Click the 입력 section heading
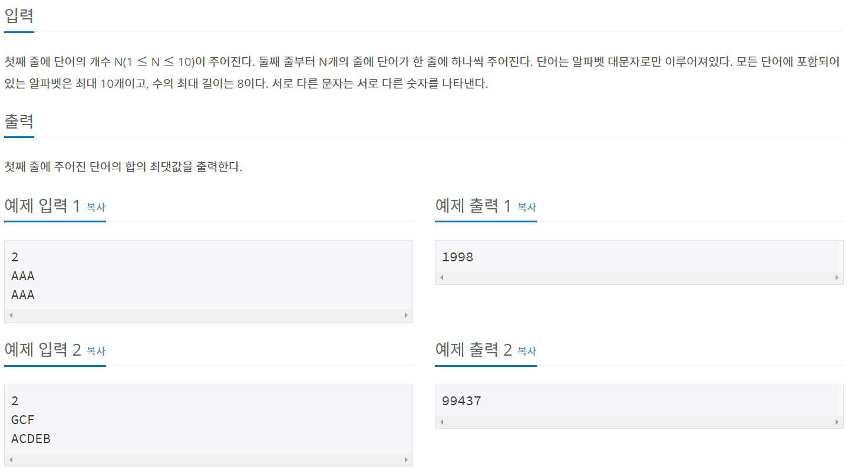This screenshot has height=476, width=868. click(x=18, y=15)
